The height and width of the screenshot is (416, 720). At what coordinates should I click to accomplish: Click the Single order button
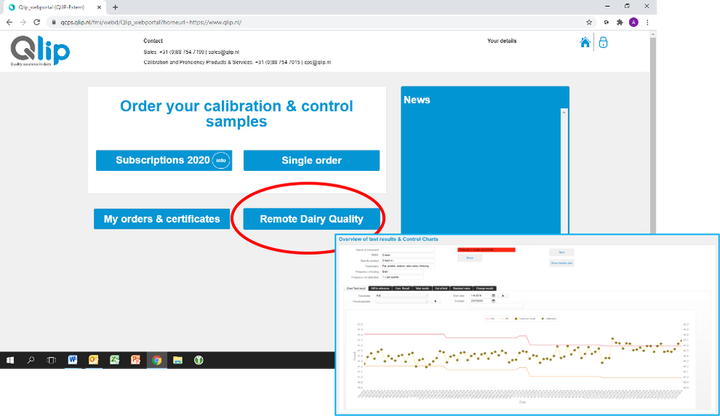pyautogui.click(x=311, y=160)
